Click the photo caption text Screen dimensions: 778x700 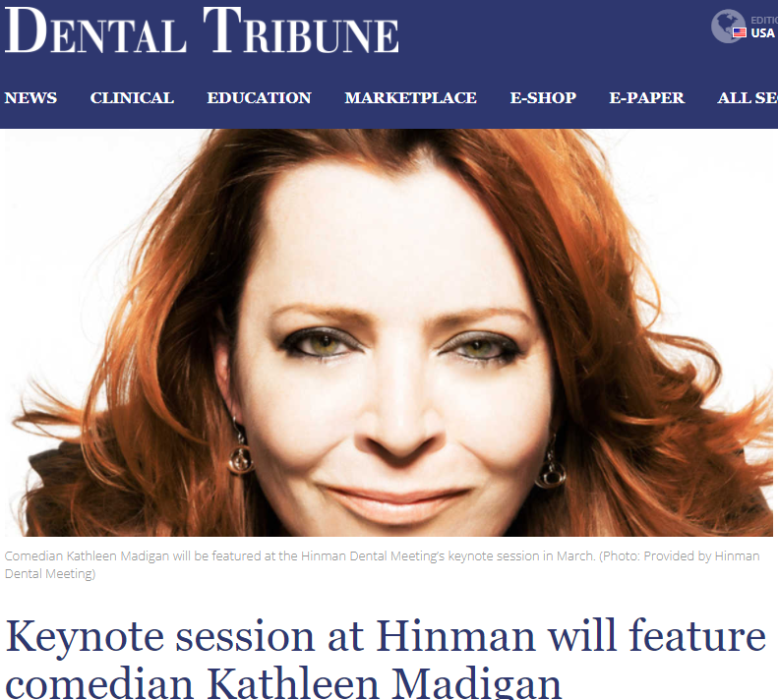coord(382,564)
